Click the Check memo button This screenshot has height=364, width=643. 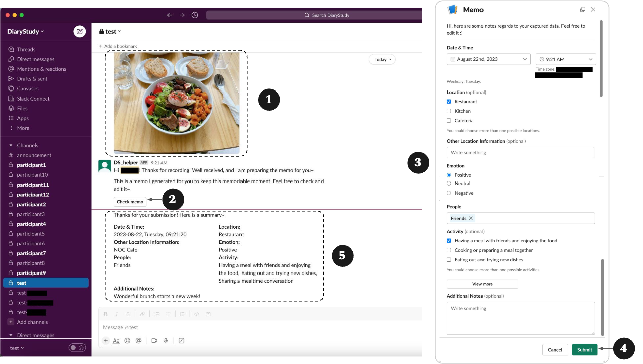(130, 202)
